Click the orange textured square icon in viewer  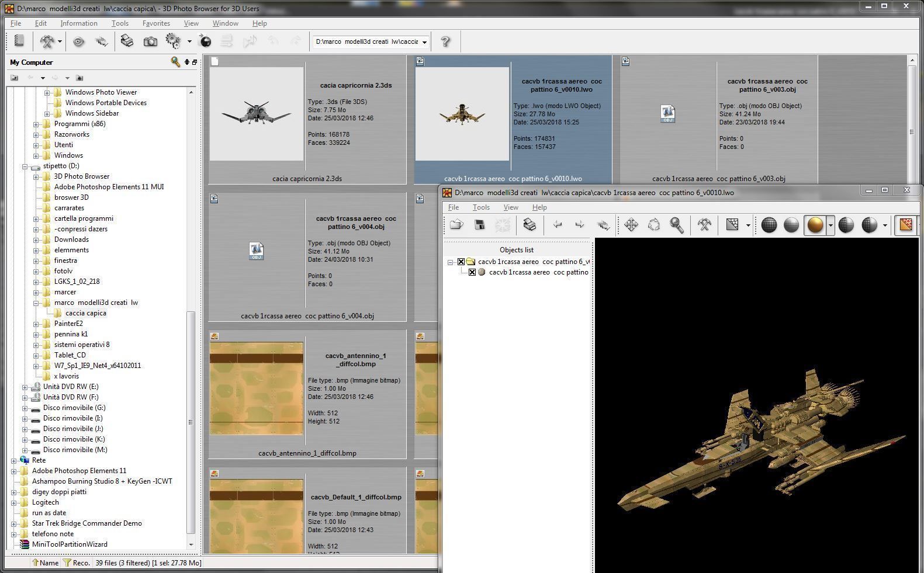(906, 225)
